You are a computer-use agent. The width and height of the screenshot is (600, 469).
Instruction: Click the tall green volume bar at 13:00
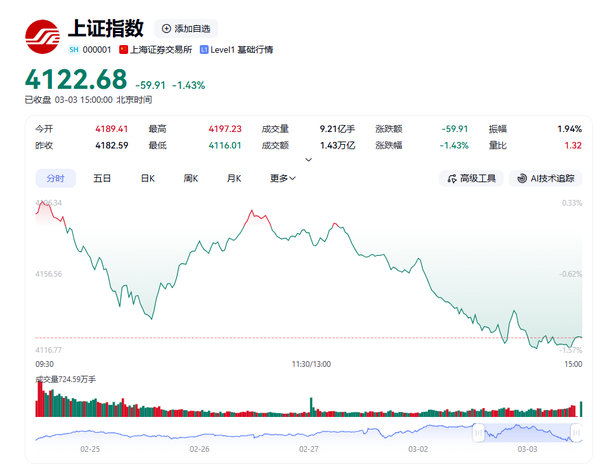coord(311,407)
